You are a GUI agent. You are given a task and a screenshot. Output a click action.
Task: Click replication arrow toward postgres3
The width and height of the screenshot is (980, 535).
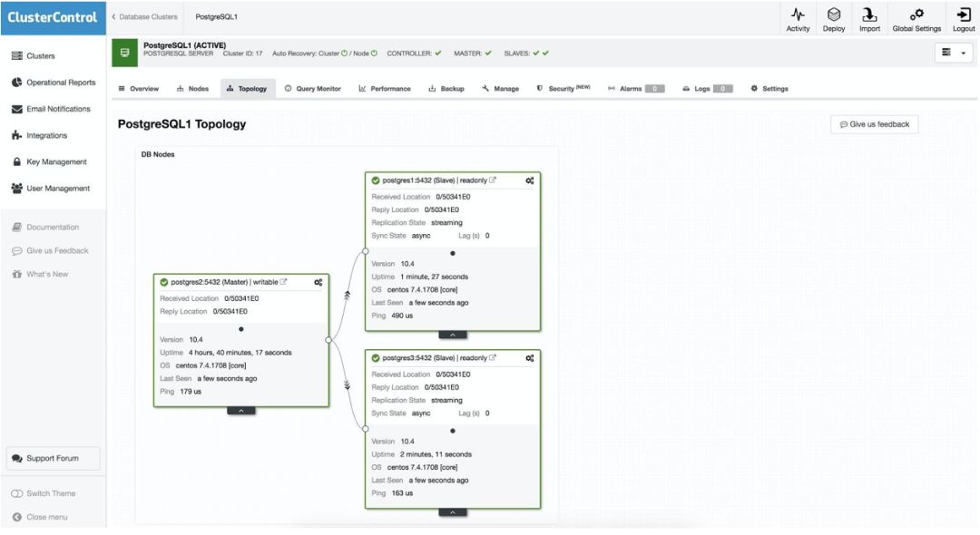pos(348,385)
